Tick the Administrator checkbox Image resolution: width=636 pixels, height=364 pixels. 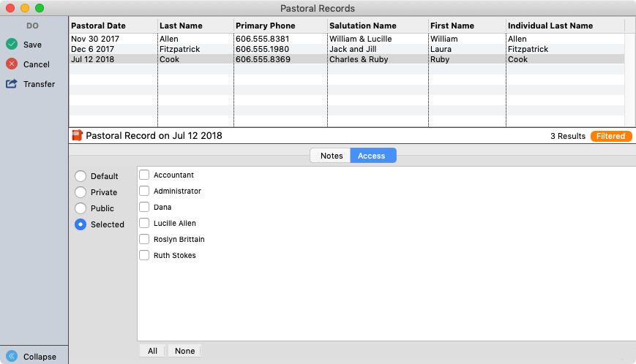click(x=145, y=191)
